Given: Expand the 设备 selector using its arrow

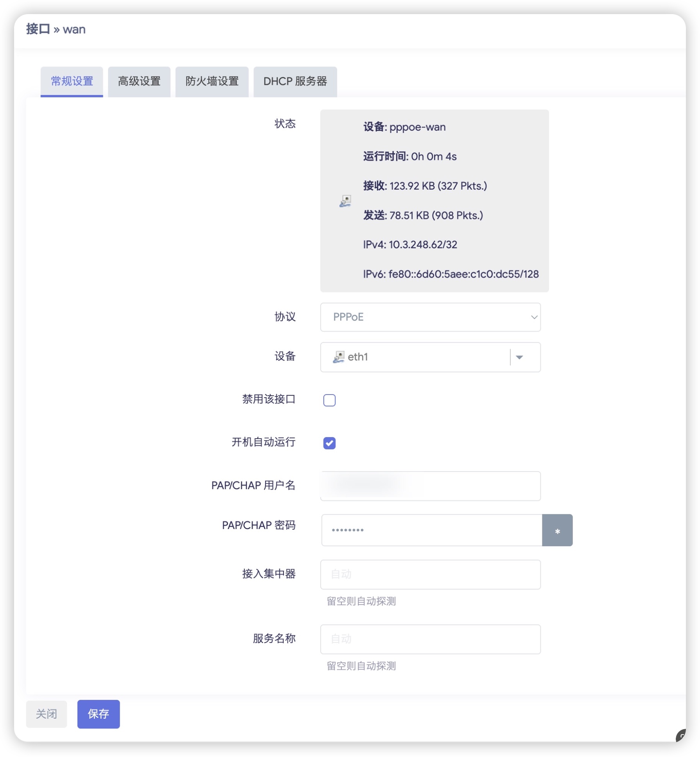Looking at the screenshot, I should pos(519,357).
